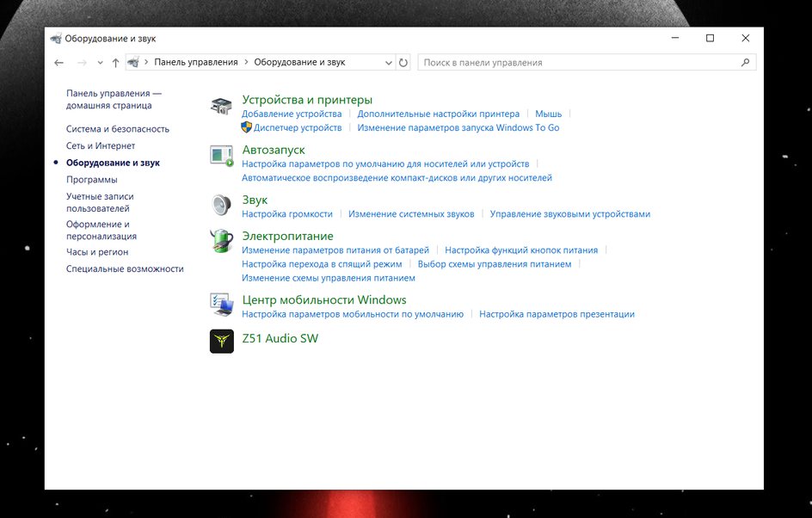Go back using the back arrow
This screenshot has width=812, height=518.
coord(58,63)
